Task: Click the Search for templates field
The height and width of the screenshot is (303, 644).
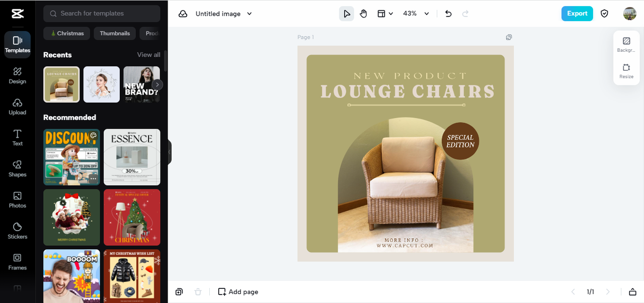Action: (x=102, y=14)
